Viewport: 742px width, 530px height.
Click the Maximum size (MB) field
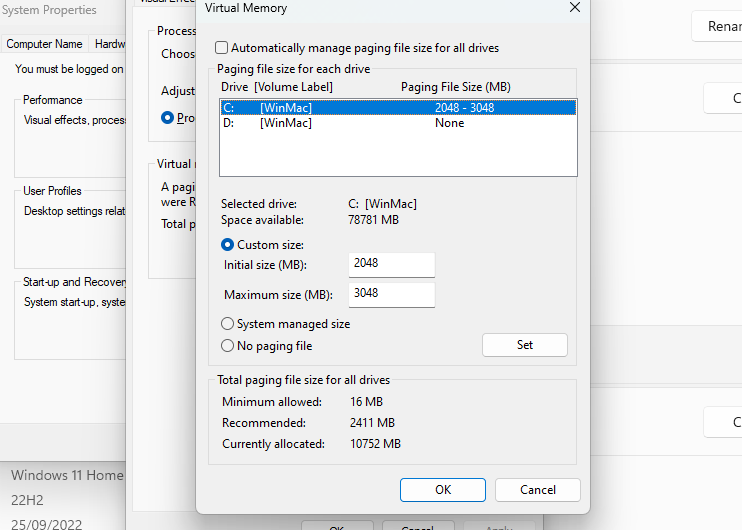click(391, 295)
